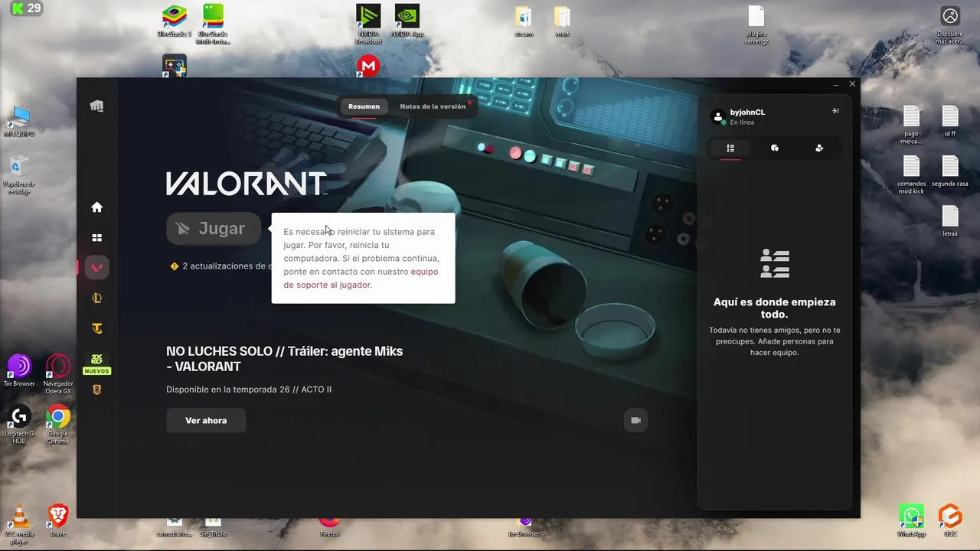
Task: Open the MEGA desktop icon
Action: point(368,67)
